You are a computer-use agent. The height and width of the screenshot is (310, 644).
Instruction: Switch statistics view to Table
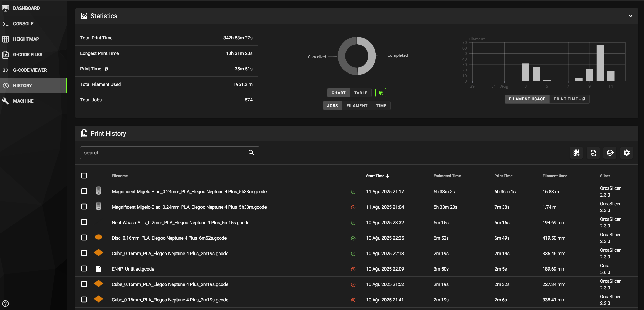tap(360, 93)
